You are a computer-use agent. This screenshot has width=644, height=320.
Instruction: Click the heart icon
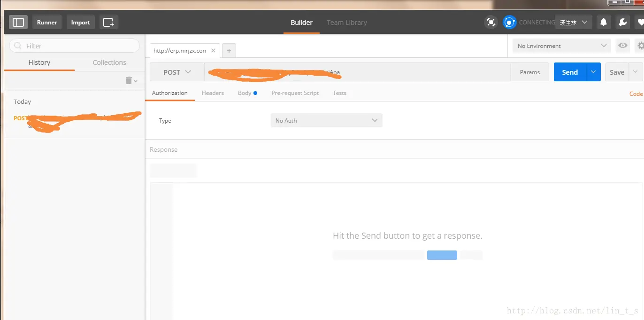coord(640,22)
